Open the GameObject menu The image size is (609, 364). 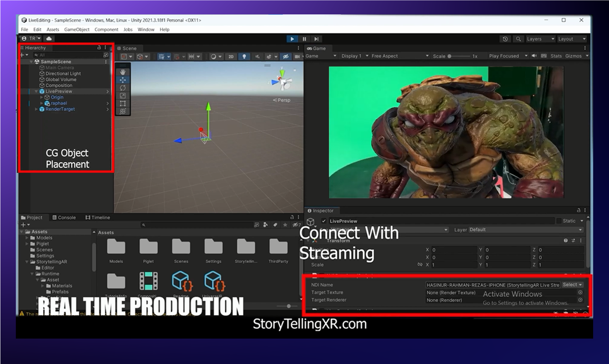77,29
